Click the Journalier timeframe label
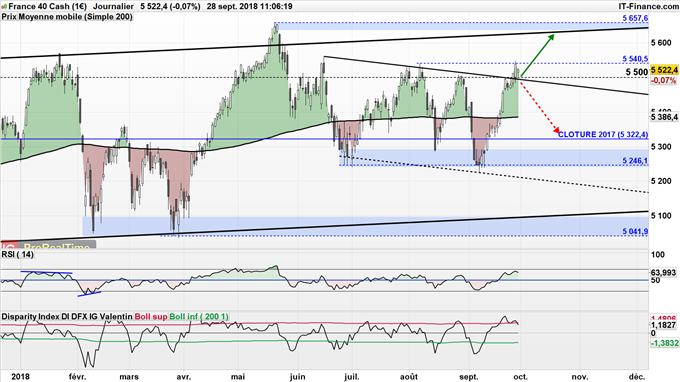Viewport: 680px width, 382px height. coord(114,7)
